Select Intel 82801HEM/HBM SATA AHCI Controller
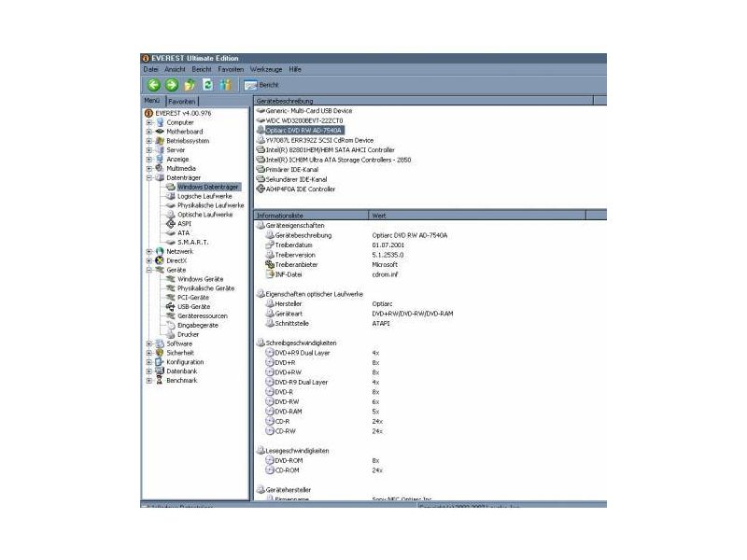Screen dimensions: 747x560 331,150
